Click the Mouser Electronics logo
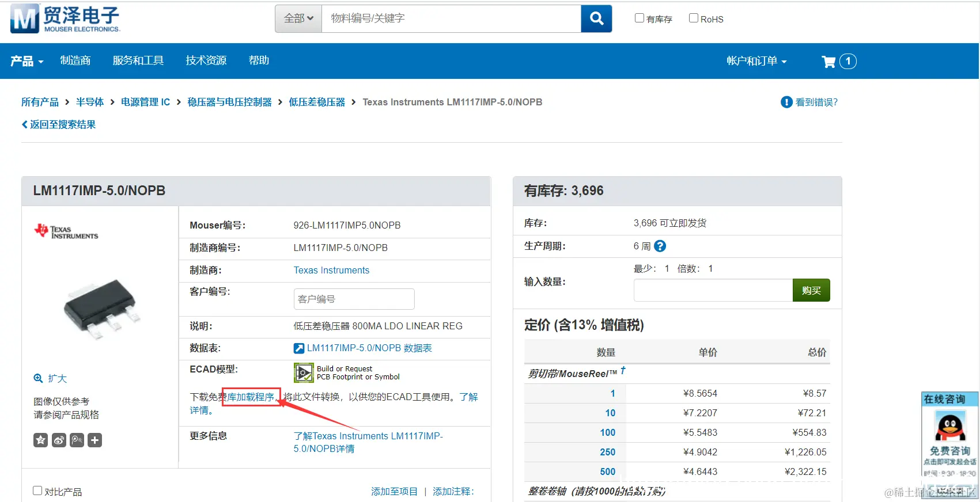The height and width of the screenshot is (502, 980). (x=65, y=18)
